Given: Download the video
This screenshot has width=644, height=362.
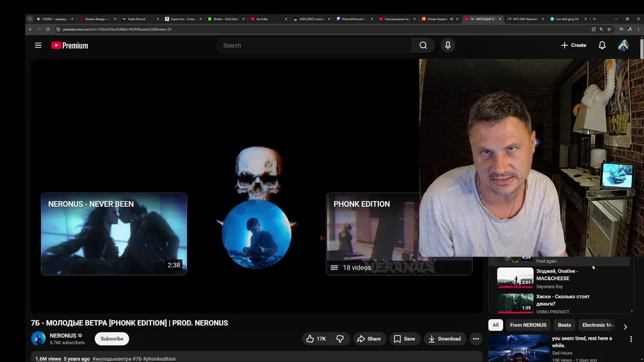Looking at the screenshot, I should pyautogui.click(x=444, y=339).
